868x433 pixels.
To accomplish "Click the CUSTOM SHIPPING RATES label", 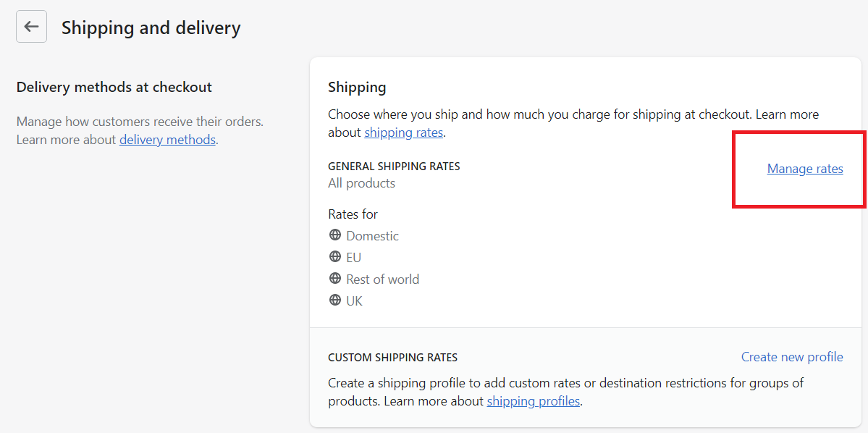I will pos(392,357).
